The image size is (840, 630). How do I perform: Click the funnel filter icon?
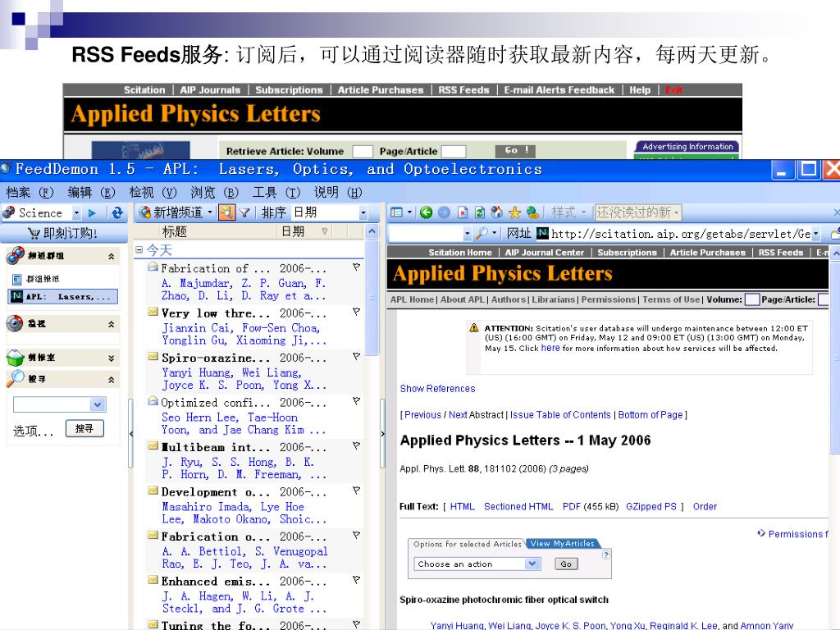click(x=244, y=213)
